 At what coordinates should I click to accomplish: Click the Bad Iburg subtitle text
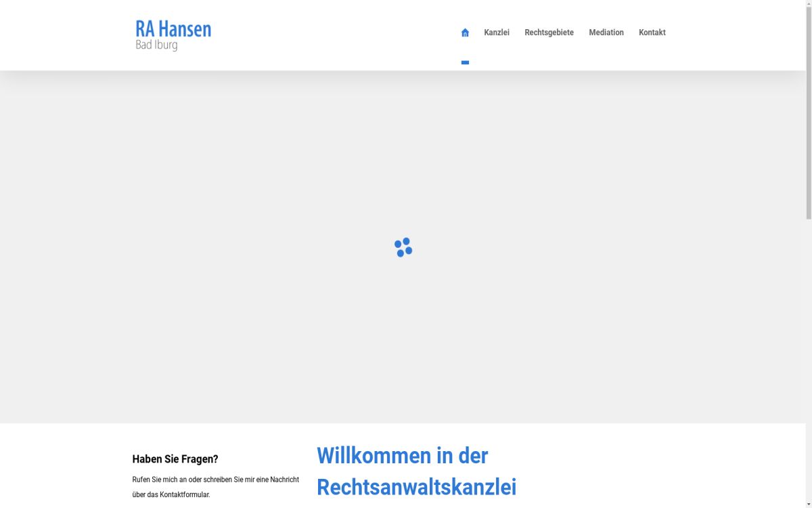click(x=156, y=45)
